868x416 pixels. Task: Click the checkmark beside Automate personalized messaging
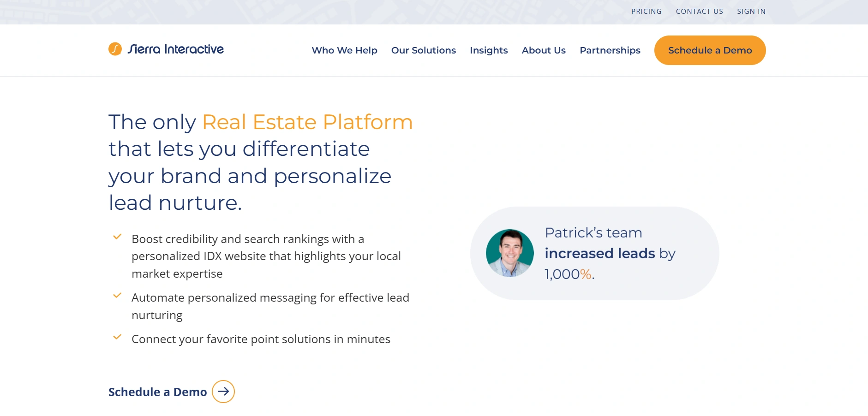tap(117, 296)
